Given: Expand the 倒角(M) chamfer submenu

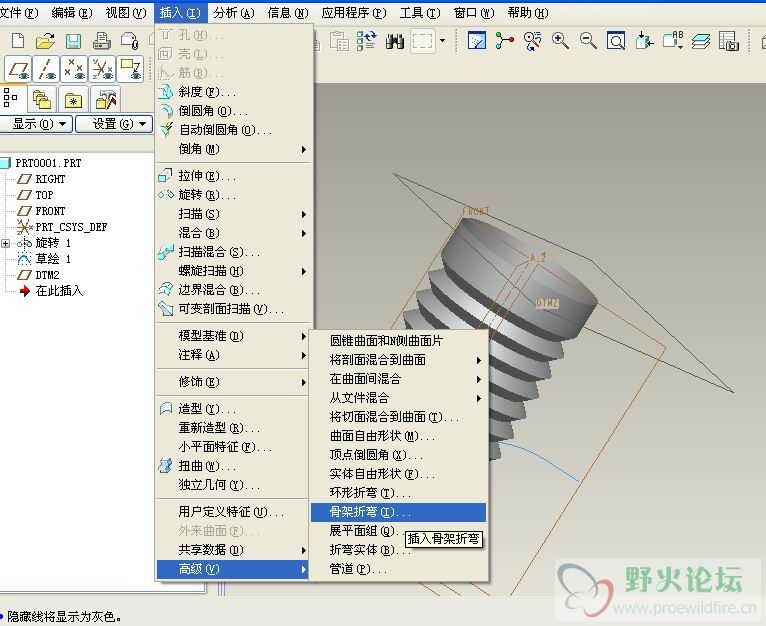Looking at the screenshot, I should coord(234,149).
